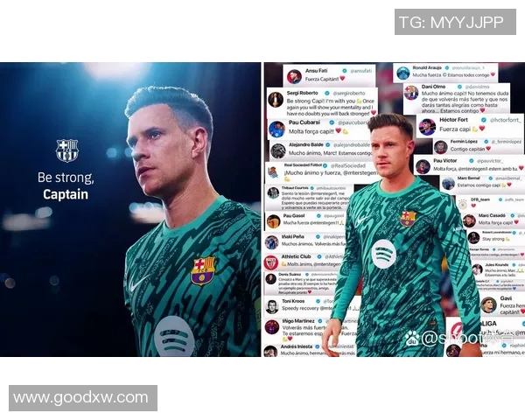This screenshot has width=525, height=420.
Task: Click Ansu Fati's profile avatar
Action: point(294,76)
